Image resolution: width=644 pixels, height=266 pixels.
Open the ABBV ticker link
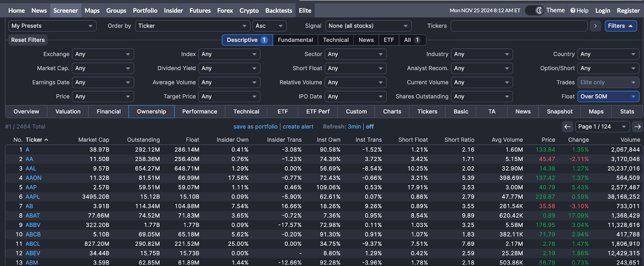(33, 225)
